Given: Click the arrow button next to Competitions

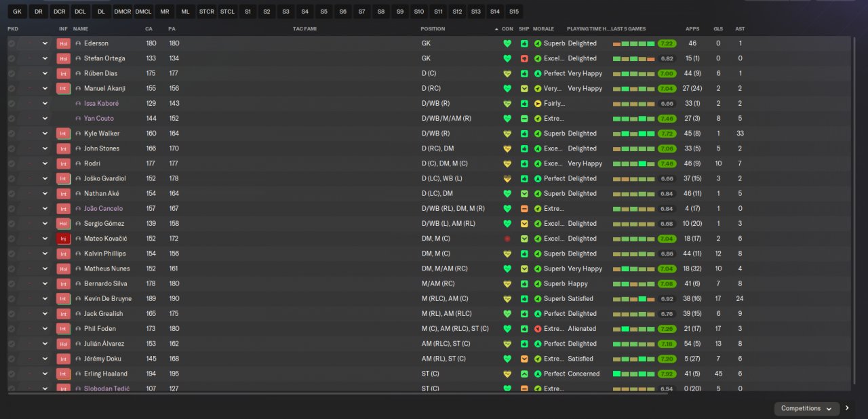Looking at the screenshot, I should pos(847,408).
